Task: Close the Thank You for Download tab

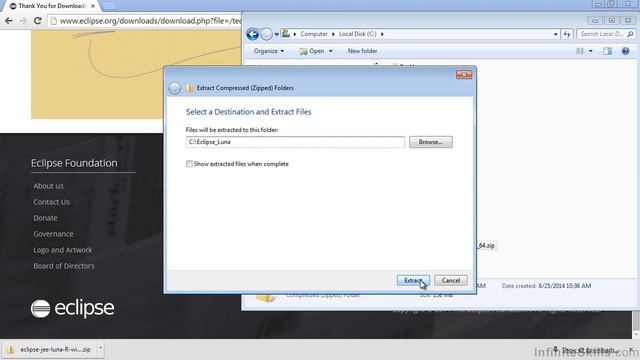Action: 93,6
